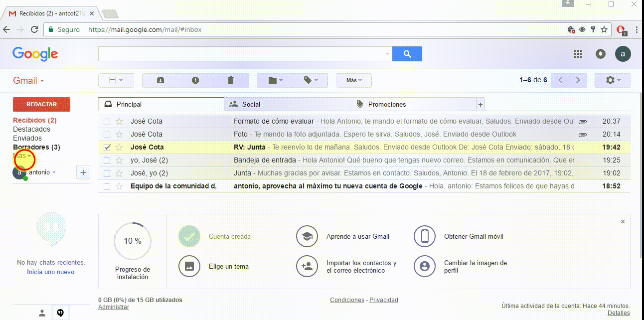The width and height of the screenshot is (644, 320).
Task: Show previous page of messages arrow
Action: (560, 80)
